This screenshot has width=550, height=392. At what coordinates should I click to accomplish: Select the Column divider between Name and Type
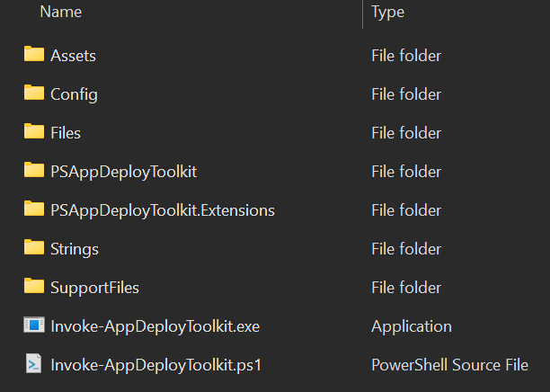click(362, 14)
